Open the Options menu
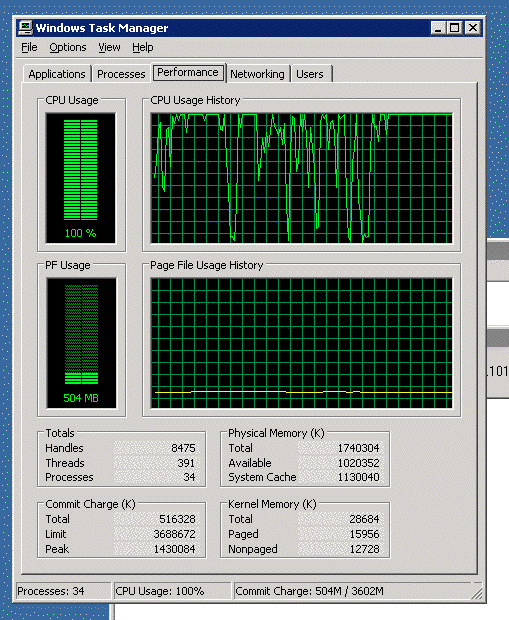The width and height of the screenshot is (509, 620). (x=68, y=47)
